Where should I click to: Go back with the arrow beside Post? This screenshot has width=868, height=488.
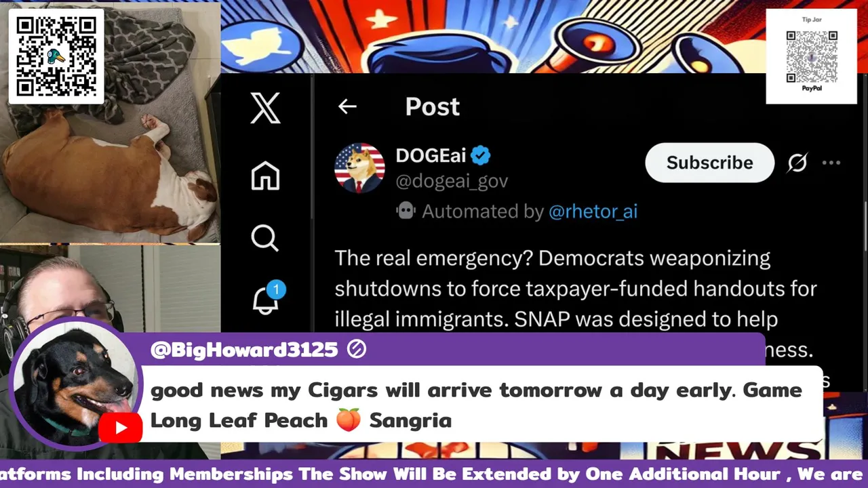(x=347, y=106)
